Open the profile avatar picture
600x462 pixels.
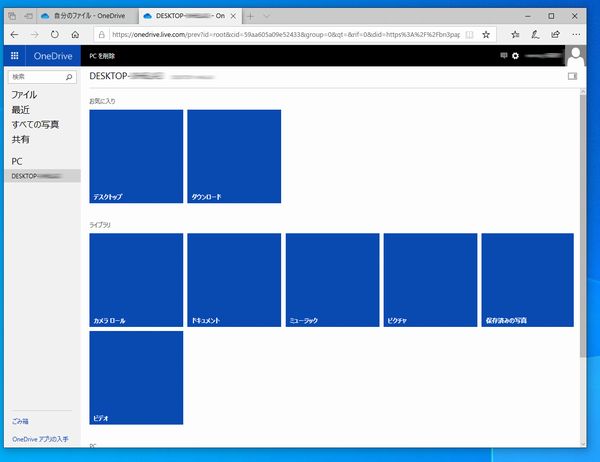(576, 56)
